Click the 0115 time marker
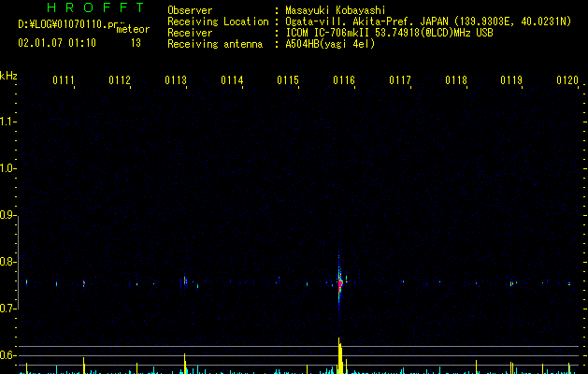 [288, 80]
